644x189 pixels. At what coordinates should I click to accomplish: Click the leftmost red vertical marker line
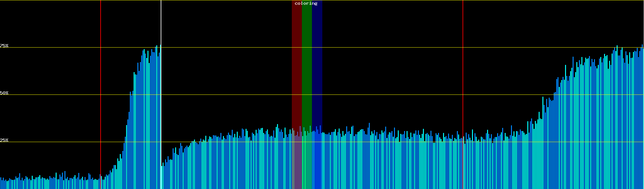click(101, 79)
